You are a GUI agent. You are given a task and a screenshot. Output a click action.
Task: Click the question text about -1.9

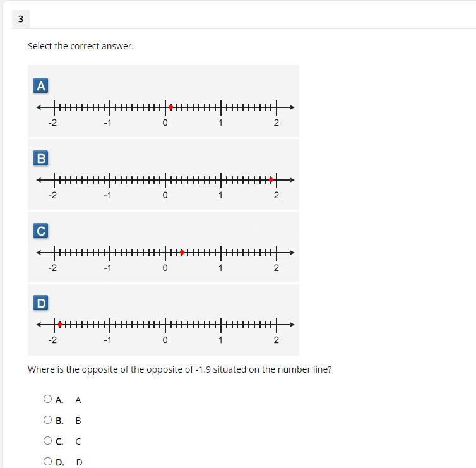coord(180,369)
